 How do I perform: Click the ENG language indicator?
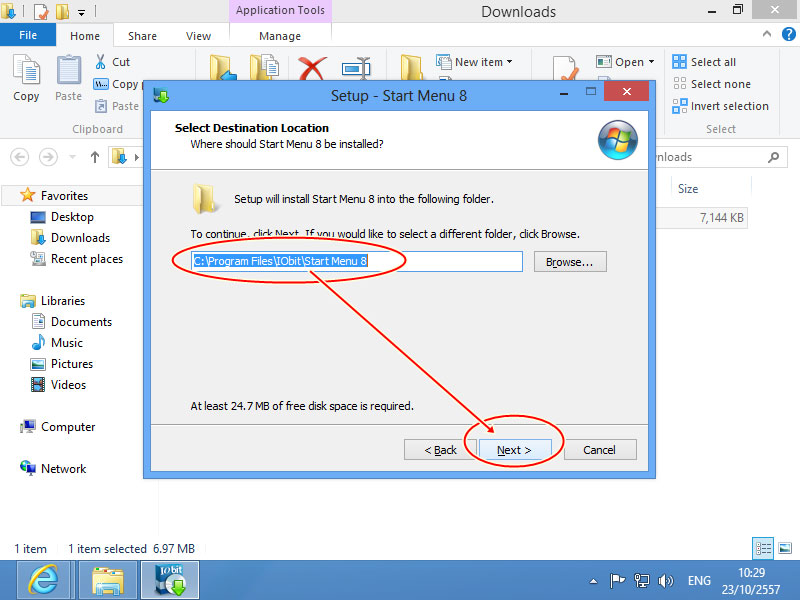tap(699, 581)
